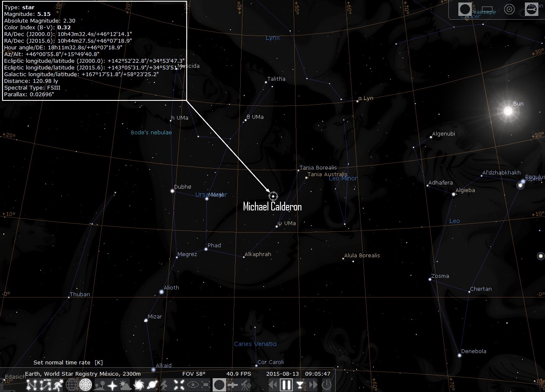This screenshot has width=545, height=392.
Task: Set time to now hourglass icon
Action: coord(300,384)
